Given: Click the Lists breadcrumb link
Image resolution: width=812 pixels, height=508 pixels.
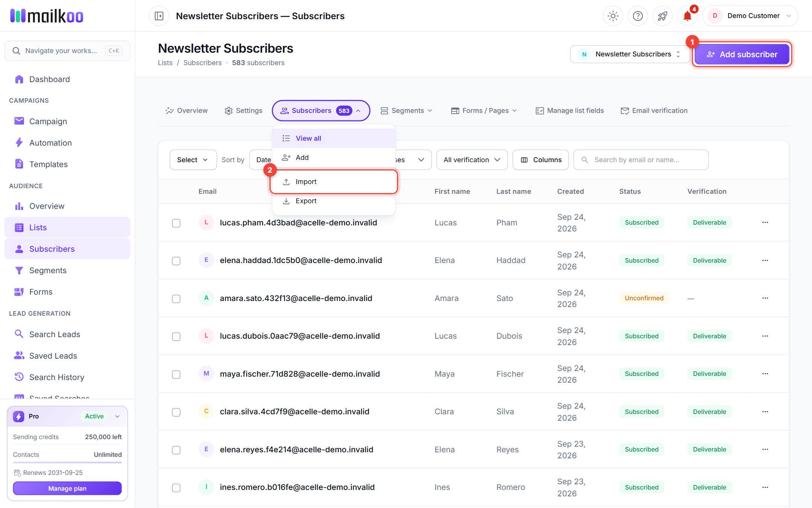Looking at the screenshot, I should coord(165,63).
